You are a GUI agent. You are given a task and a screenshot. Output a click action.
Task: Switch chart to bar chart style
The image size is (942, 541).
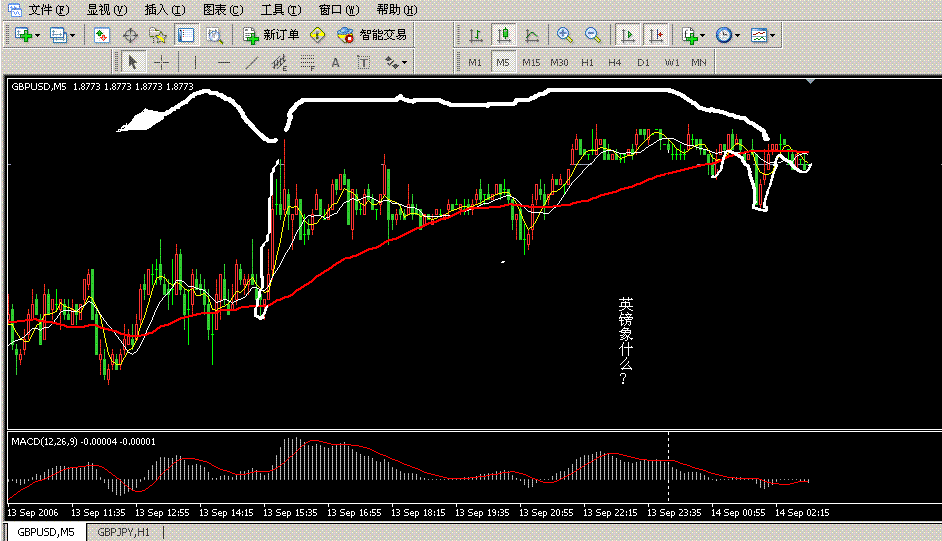[x=477, y=35]
